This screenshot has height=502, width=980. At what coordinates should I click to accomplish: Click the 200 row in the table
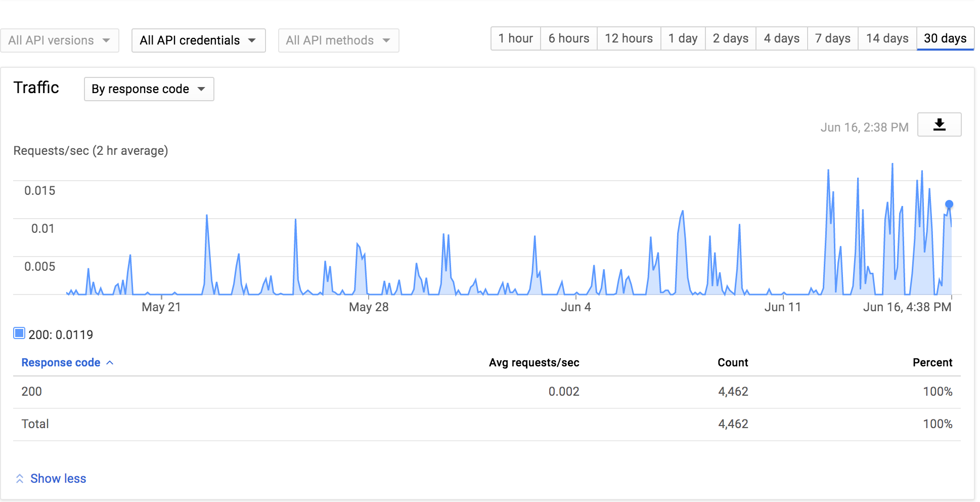tap(31, 391)
